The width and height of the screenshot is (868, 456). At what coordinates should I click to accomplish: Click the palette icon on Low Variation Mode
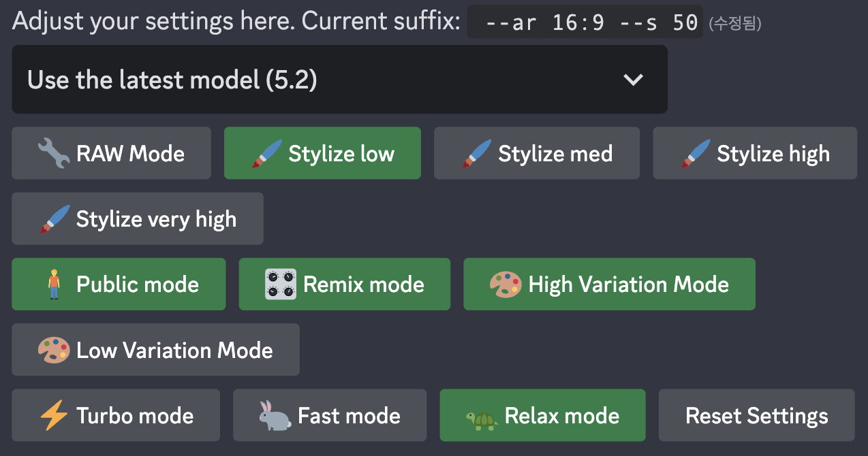[54, 351]
